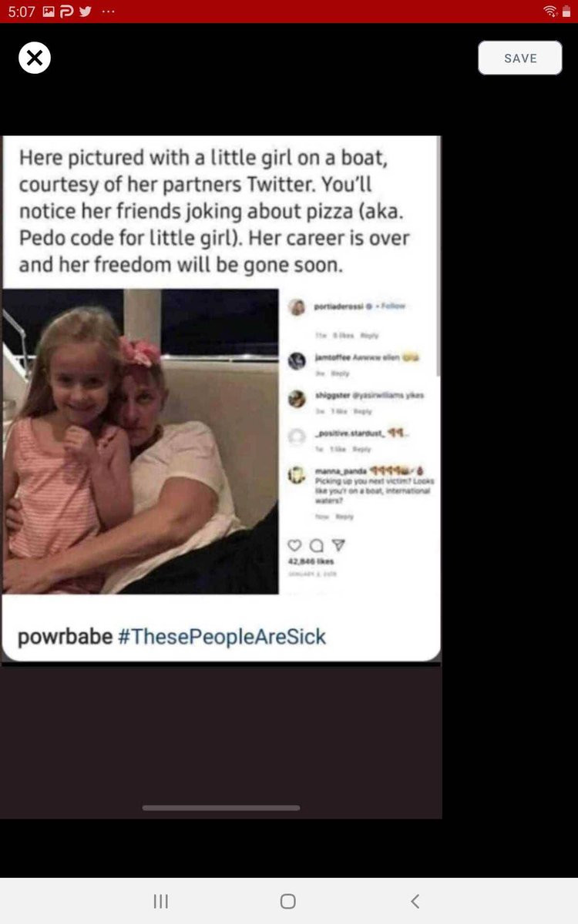Follow the portiaderossi account

[393, 306]
